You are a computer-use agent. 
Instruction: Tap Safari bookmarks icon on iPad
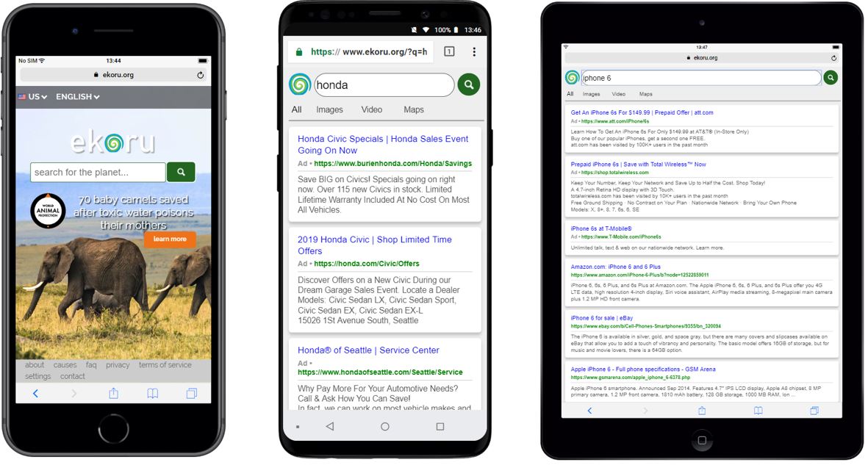pyautogui.click(x=758, y=411)
